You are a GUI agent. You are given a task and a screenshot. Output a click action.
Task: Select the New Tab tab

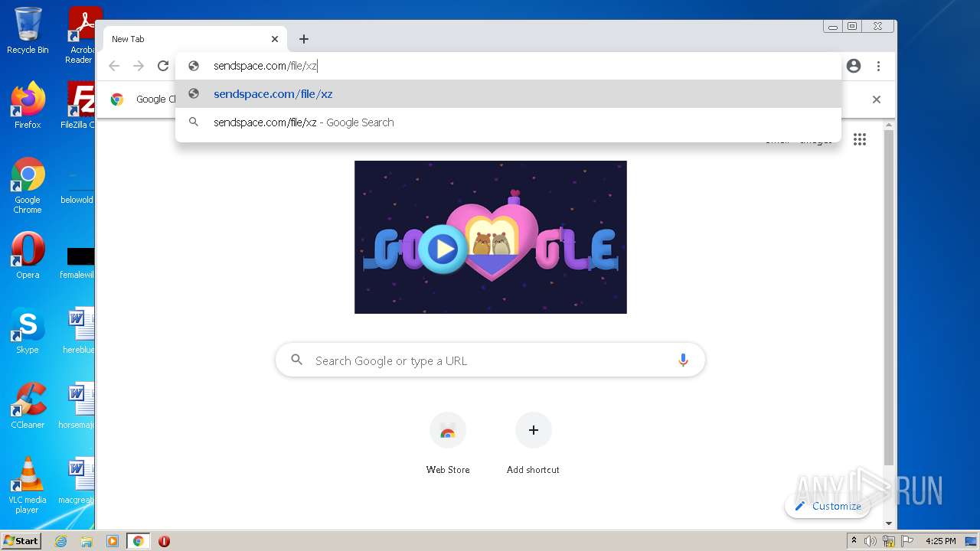194,39
